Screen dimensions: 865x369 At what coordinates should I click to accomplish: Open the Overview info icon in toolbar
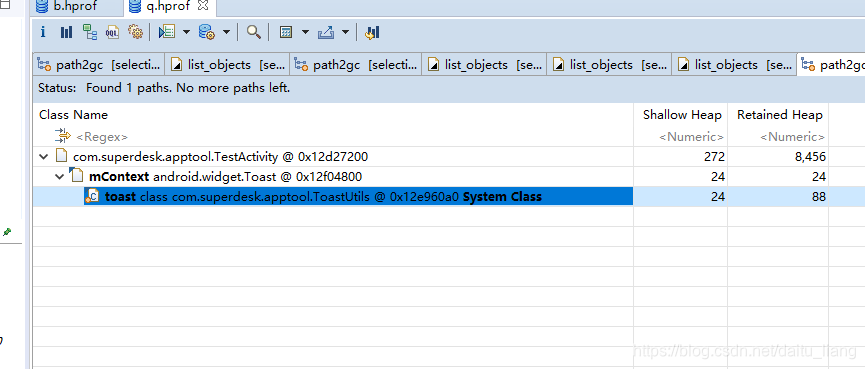click(43, 33)
